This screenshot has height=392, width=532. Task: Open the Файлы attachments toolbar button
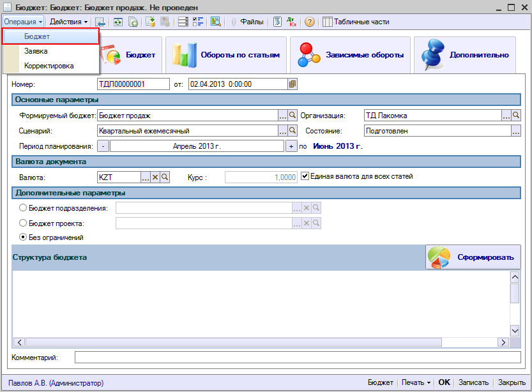pos(247,22)
